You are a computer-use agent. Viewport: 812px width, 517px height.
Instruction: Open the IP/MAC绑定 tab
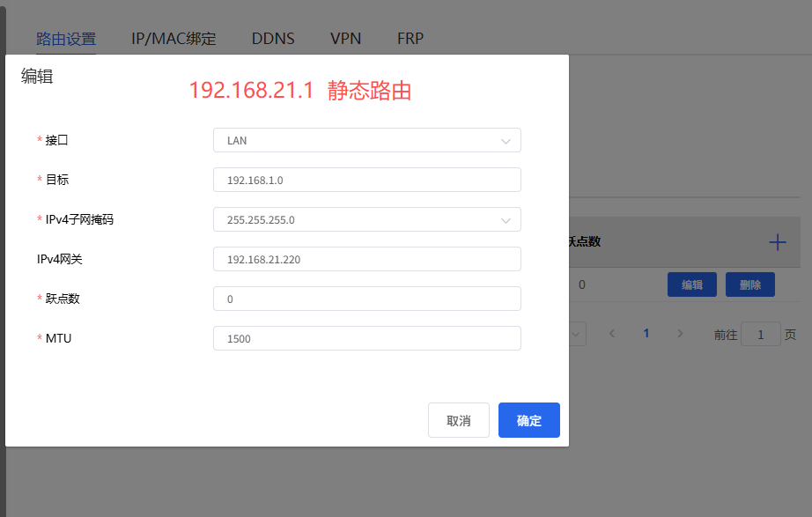173,39
